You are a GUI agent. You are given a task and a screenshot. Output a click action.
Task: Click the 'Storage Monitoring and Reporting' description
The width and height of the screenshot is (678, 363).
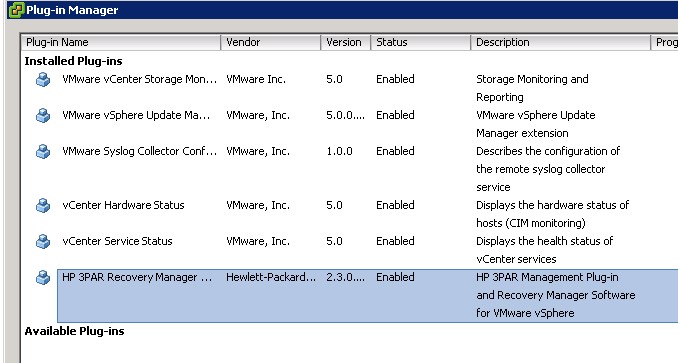(x=532, y=88)
